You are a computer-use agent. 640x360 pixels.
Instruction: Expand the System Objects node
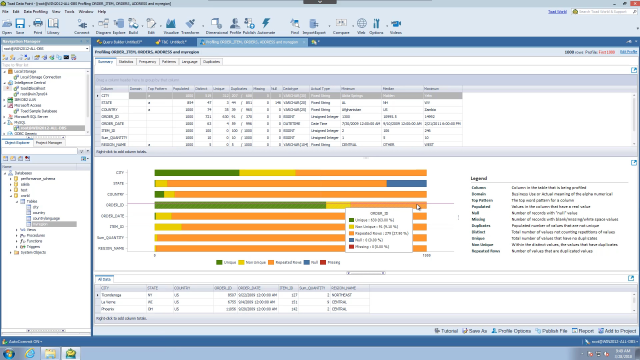pos(11,253)
